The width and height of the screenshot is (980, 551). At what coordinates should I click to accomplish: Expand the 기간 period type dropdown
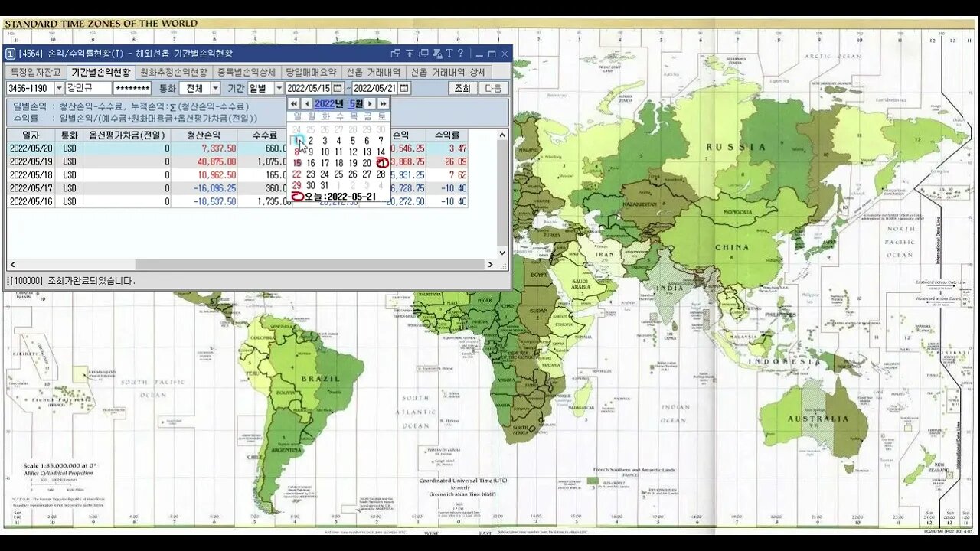279,88
